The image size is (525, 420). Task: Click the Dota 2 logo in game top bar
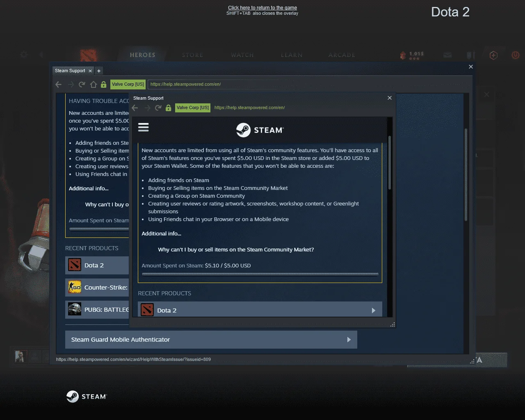click(89, 55)
